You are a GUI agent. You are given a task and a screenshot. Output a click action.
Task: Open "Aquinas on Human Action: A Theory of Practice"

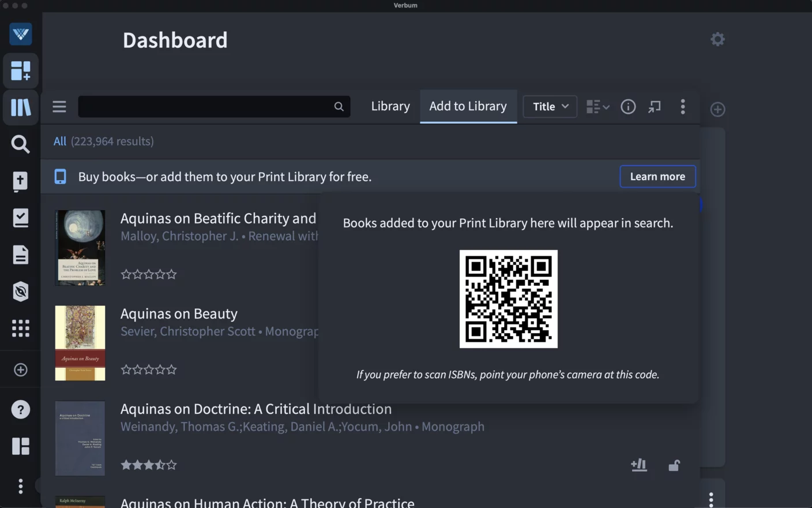coord(268,503)
